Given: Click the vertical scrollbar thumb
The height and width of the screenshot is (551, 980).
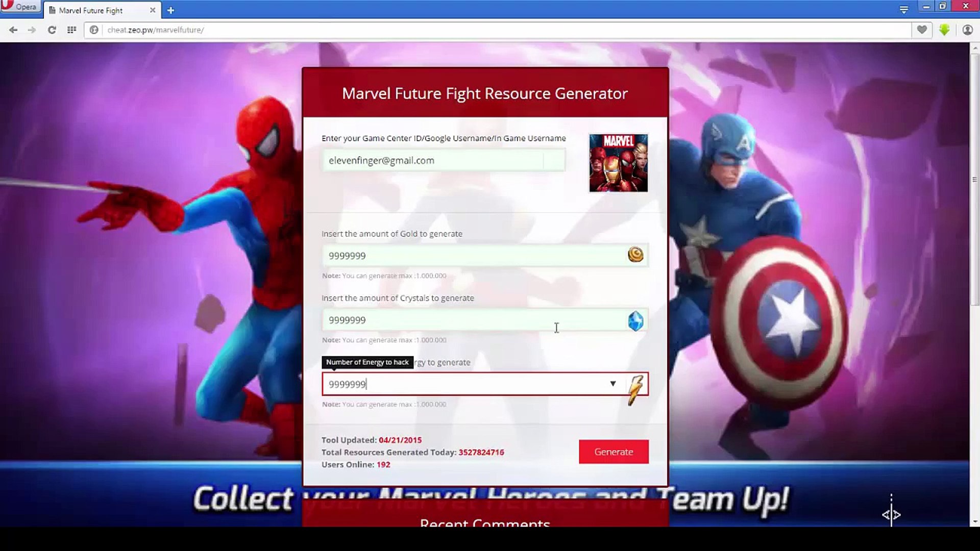Looking at the screenshot, I should 974,179.
